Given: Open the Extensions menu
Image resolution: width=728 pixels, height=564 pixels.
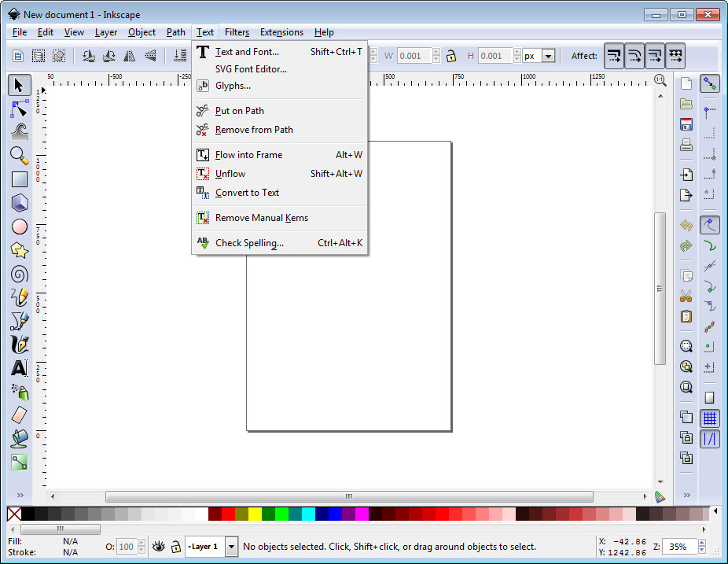Looking at the screenshot, I should coord(281,32).
